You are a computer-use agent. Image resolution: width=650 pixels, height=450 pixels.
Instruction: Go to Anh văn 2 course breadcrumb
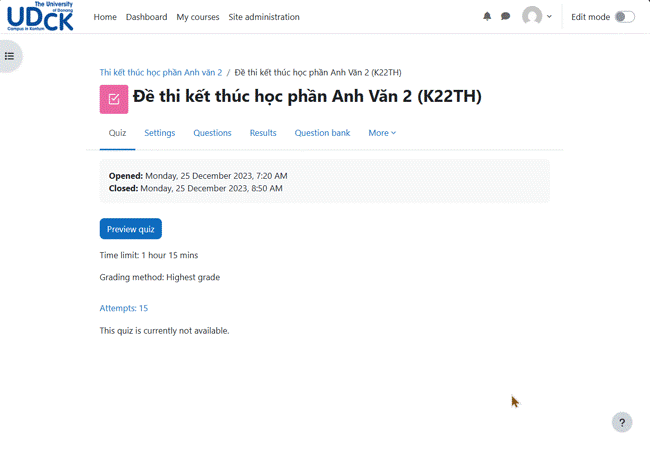160,73
